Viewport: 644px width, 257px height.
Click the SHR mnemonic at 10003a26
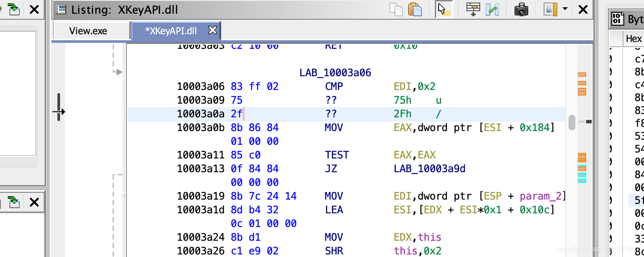coord(334,251)
